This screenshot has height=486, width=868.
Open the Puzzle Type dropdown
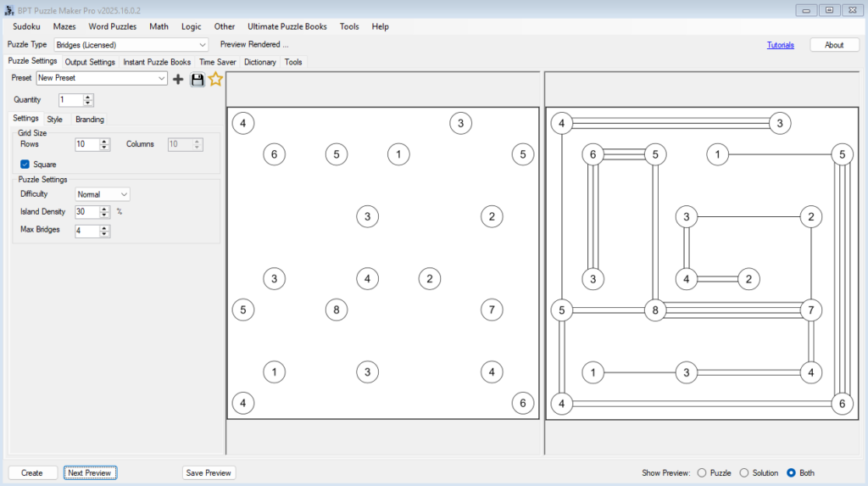(x=202, y=45)
